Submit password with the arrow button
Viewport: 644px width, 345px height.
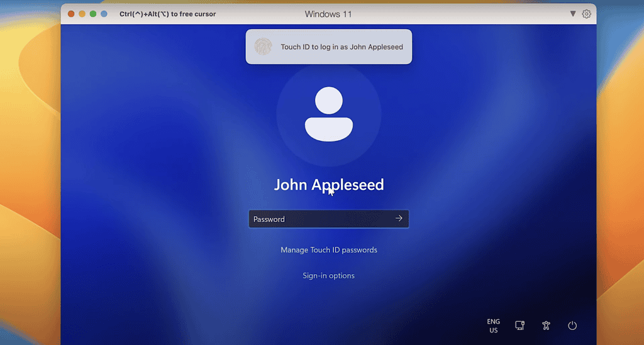(x=399, y=219)
